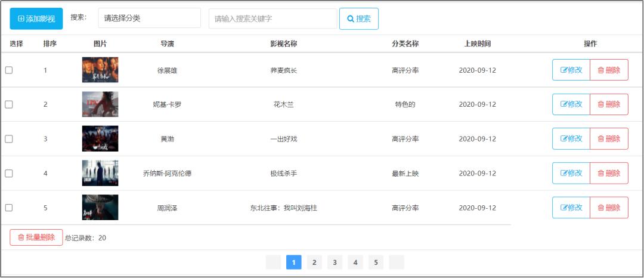Jump to pagination page 3

335,262
